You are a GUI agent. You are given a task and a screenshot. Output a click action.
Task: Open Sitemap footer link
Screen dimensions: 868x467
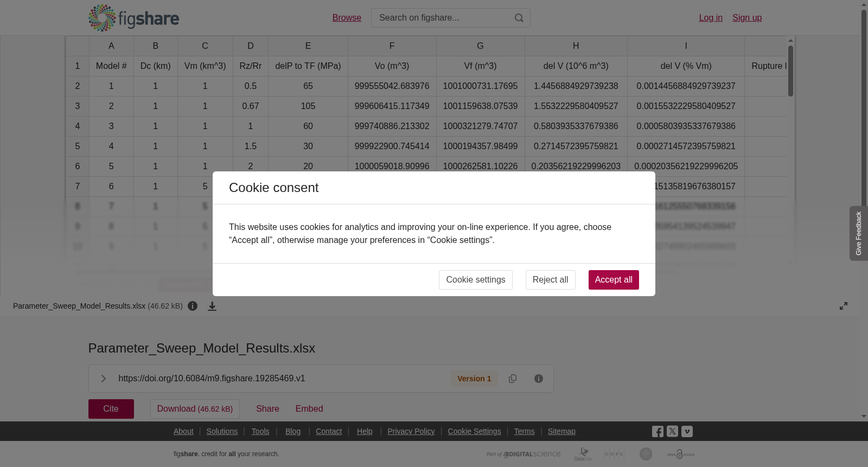(561, 431)
